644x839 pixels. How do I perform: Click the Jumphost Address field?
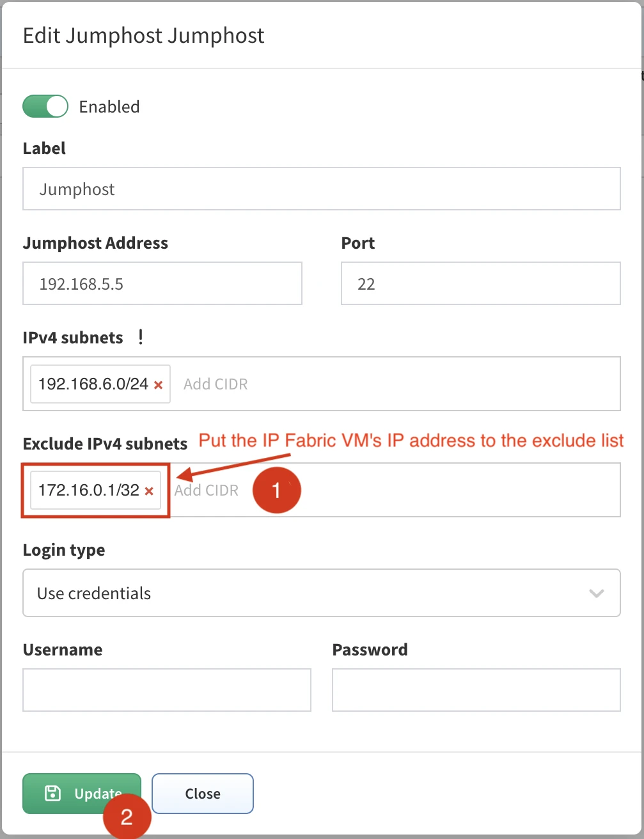tap(162, 284)
